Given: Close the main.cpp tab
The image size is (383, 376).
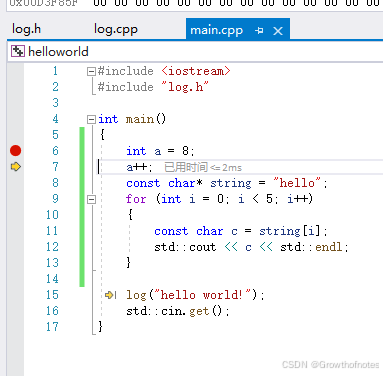Looking at the screenshot, I should point(278,31).
